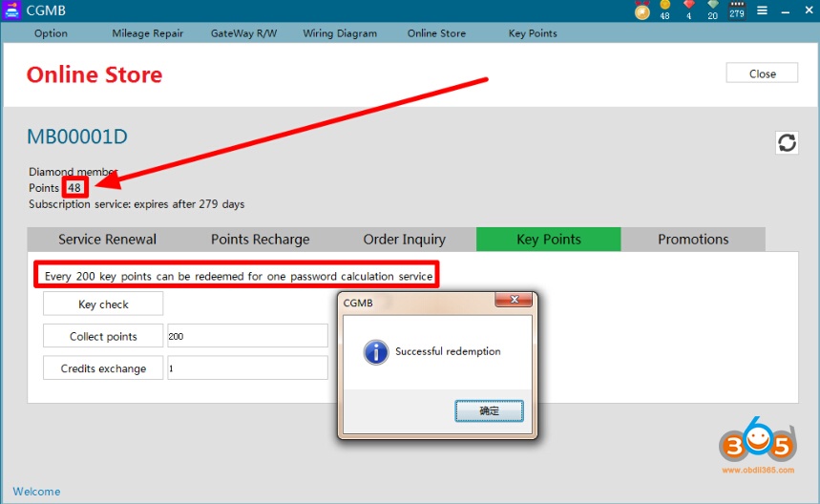820x504 pixels.
Task: Click the Collect points button
Action: pos(103,336)
